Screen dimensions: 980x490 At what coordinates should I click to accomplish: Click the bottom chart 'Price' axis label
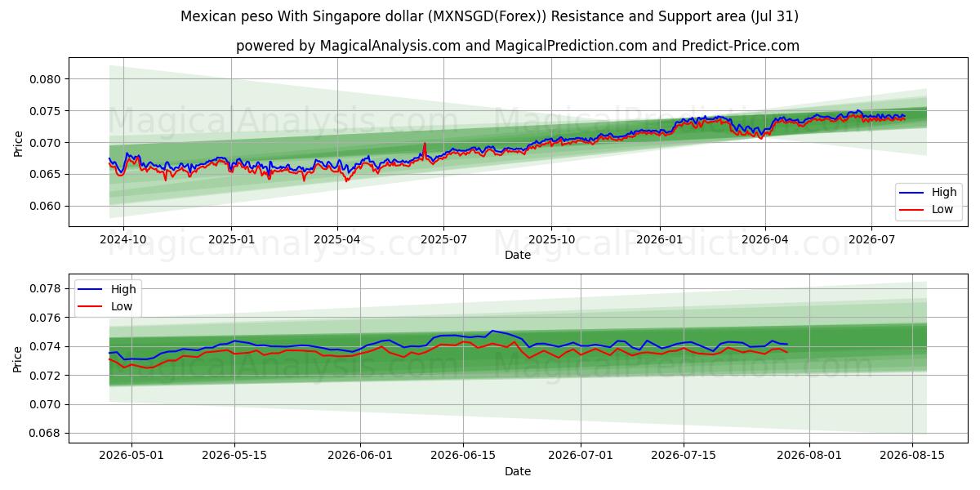click(18, 359)
